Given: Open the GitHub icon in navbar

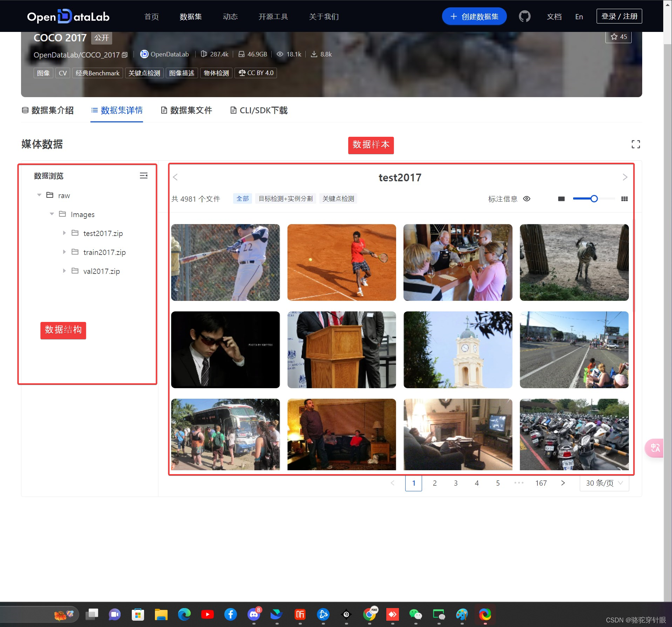Looking at the screenshot, I should coord(524,16).
